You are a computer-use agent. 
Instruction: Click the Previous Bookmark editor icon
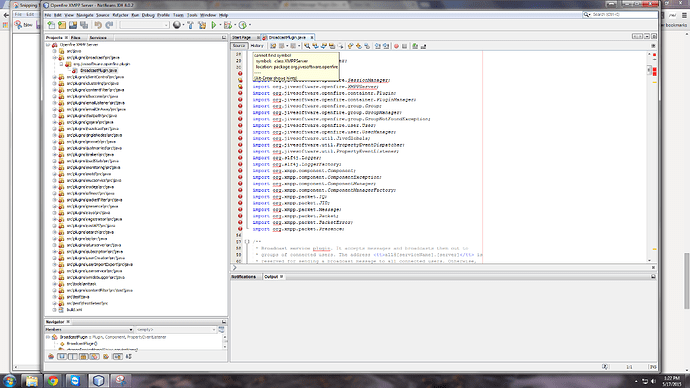350,46
